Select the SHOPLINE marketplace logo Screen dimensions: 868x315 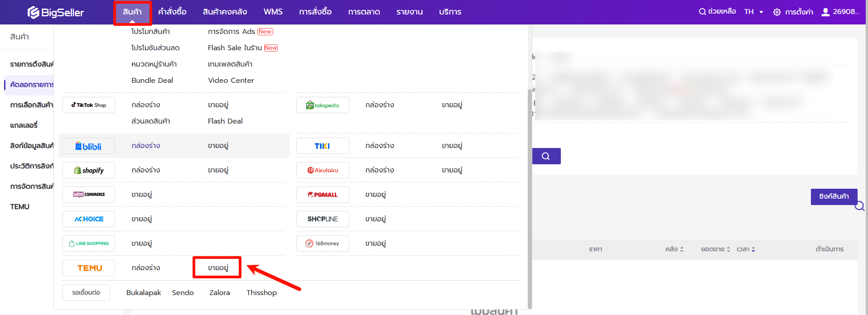click(x=323, y=219)
